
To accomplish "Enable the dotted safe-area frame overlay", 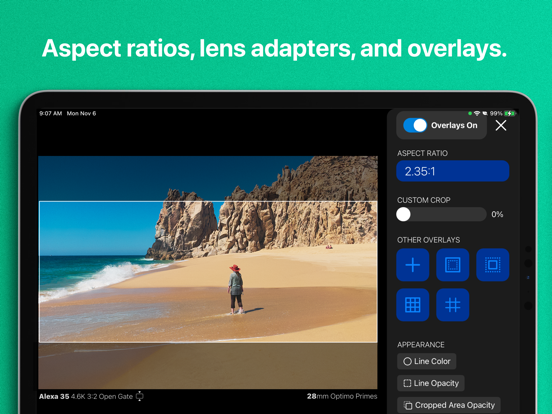I will click(x=493, y=265).
